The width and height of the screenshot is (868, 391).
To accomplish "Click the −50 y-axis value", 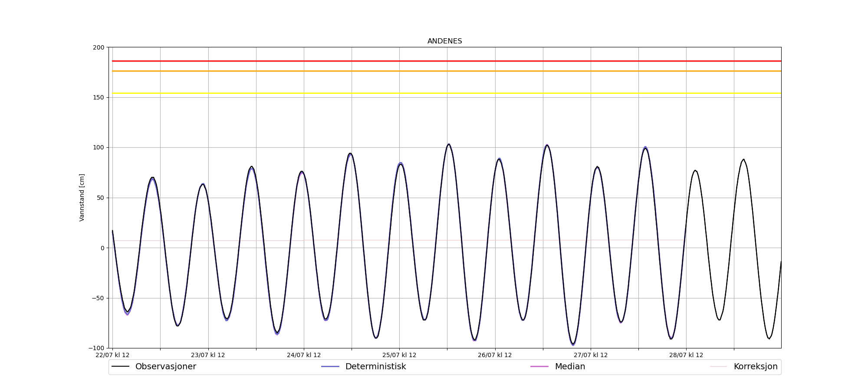I will 98,298.
